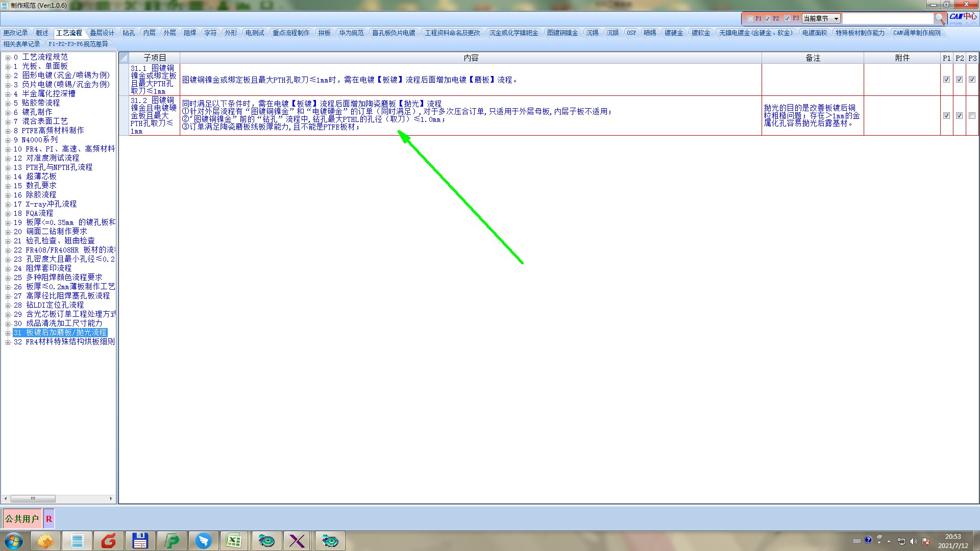Switch to the 阻焊 tab

(190, 33)
